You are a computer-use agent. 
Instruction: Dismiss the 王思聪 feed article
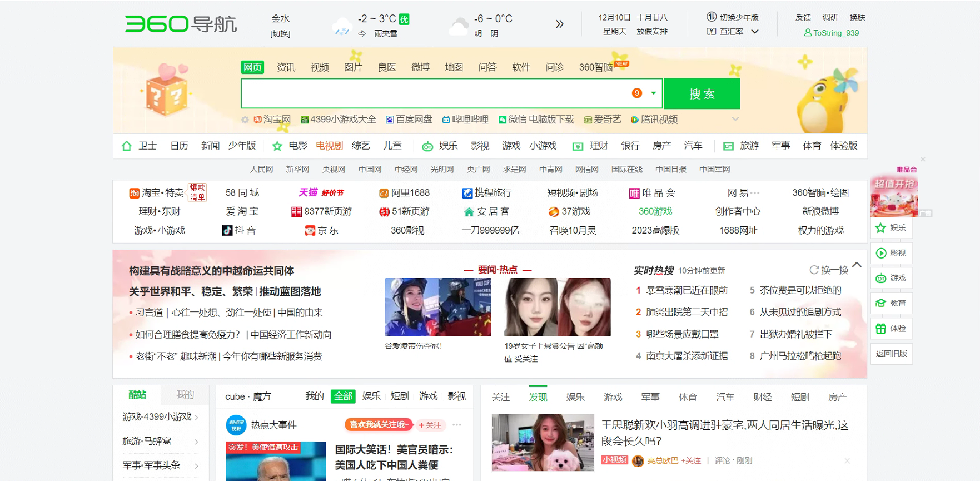point(847,460)
